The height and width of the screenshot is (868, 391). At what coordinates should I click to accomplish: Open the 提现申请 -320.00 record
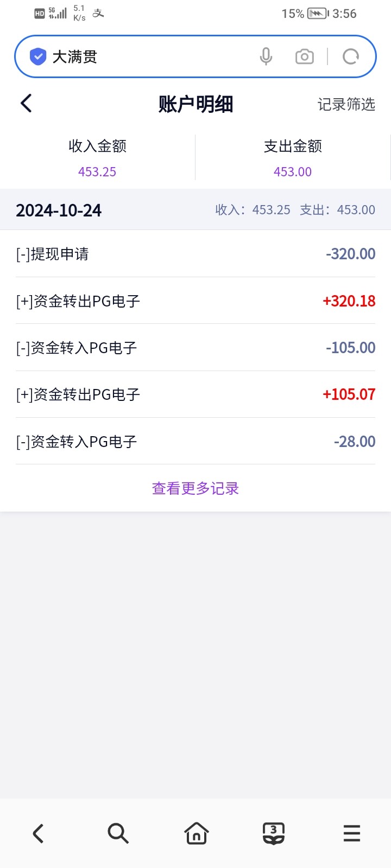click(x=195, y=254)
